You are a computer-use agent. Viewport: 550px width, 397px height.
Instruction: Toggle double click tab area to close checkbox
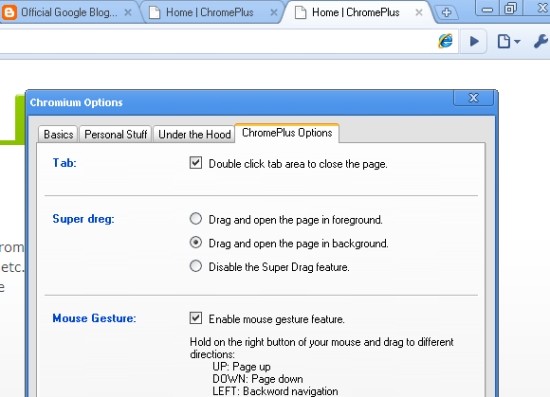click(x=196, y=163)
